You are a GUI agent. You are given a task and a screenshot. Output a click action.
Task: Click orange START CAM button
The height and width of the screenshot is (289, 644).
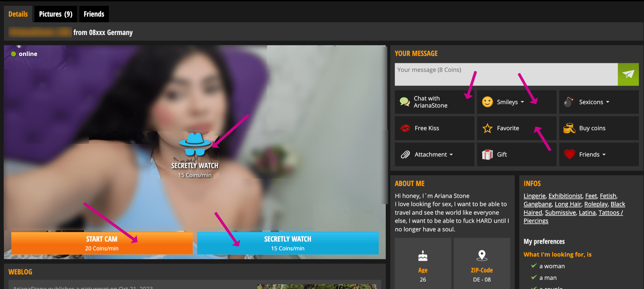click(102, 243)
